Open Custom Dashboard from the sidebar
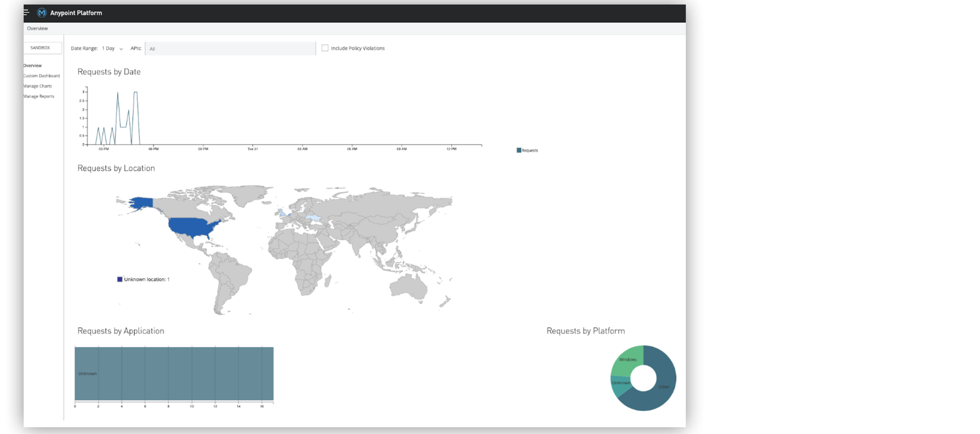 pyautogui.click(x=42, y=76)
